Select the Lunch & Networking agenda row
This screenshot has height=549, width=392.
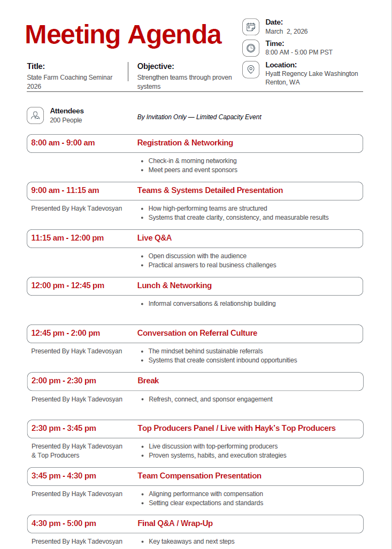click(x=195, y=286)
